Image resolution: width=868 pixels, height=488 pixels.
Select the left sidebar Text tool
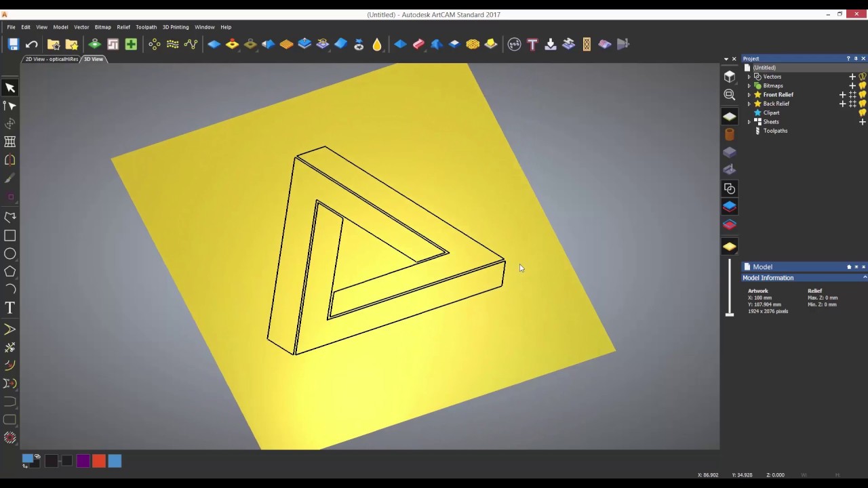click(x=10, y=308)
